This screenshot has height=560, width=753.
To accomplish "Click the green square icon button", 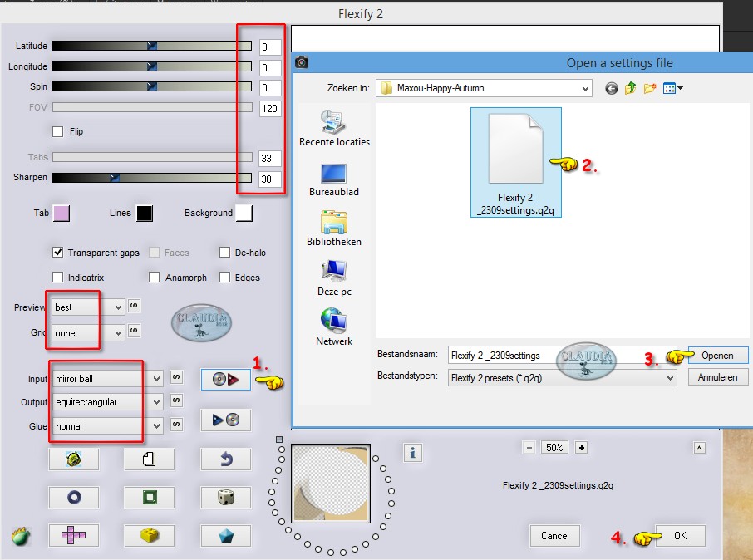I will point(150,497).
